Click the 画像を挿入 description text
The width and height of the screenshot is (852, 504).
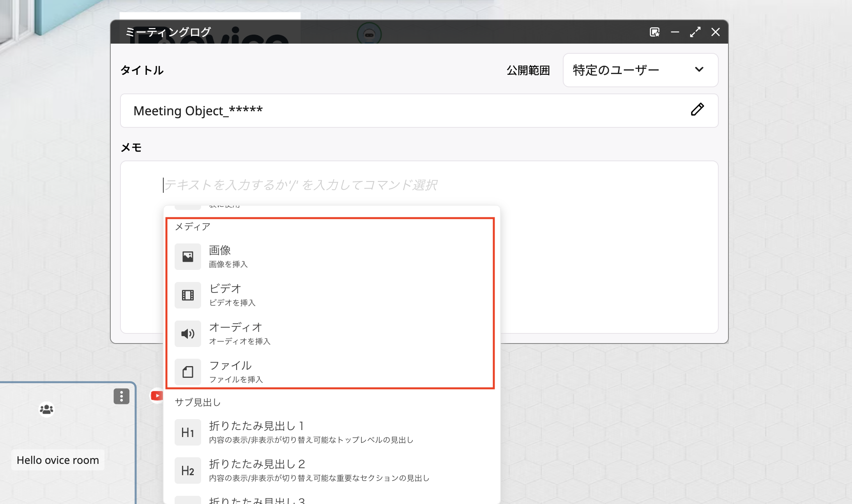[x=228, y=264]
